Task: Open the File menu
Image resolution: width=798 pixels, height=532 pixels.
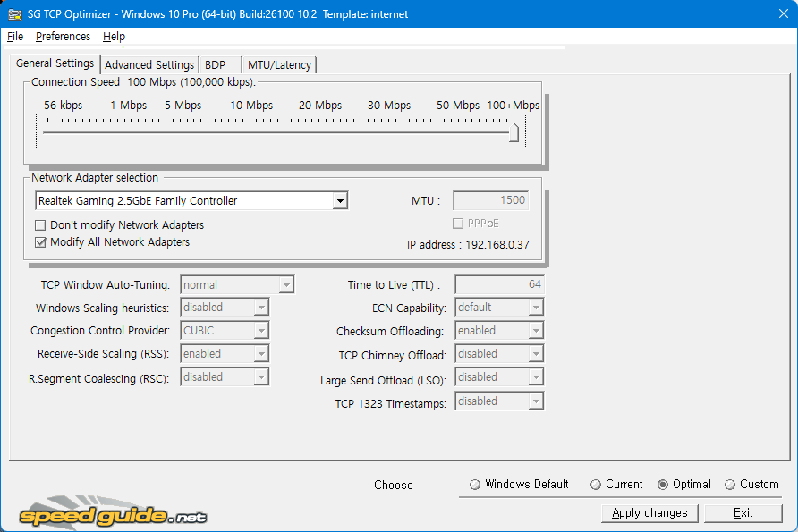Action: click(15, 36)
